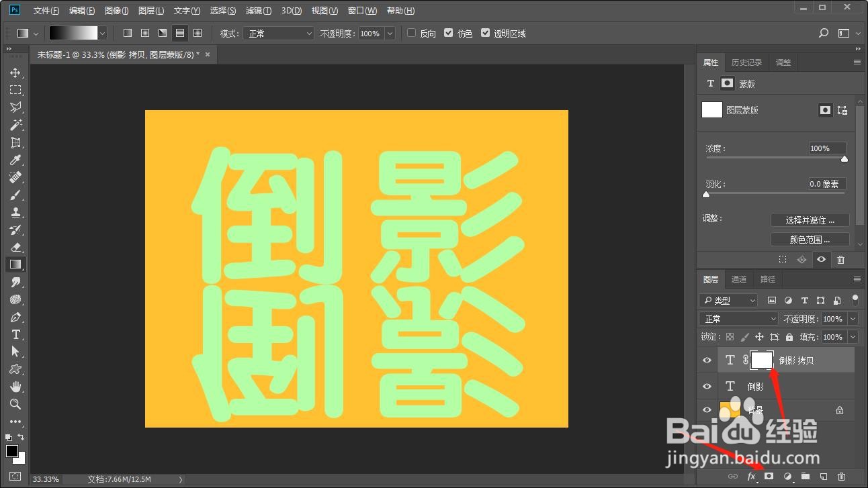Select the Eyedropper tool

[x=15, y=160]
